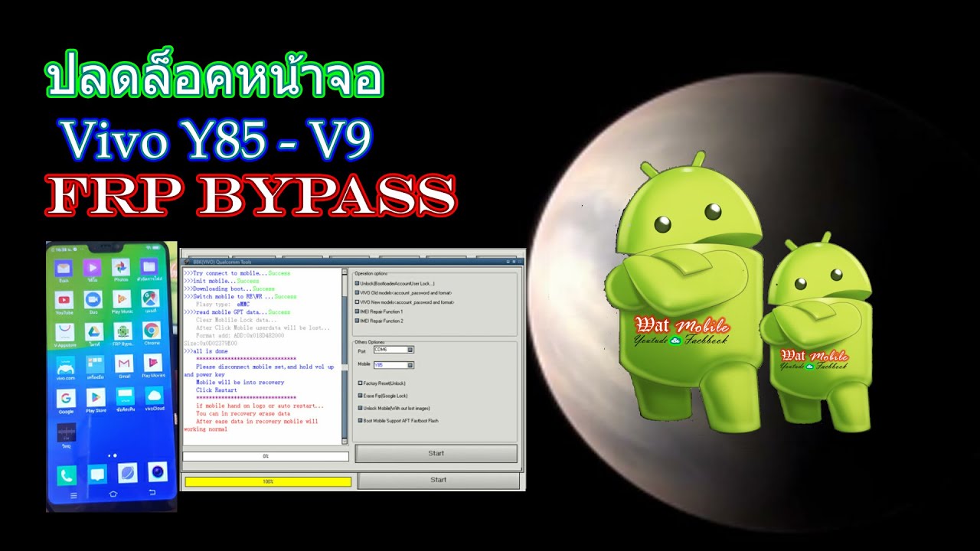Open the purple video player app icon
Viewport: 980px width, 551px height.
click(x=93, y=268)
